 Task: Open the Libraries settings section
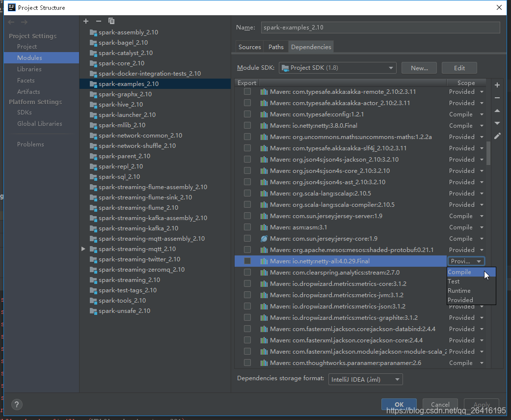pos(29,69)
